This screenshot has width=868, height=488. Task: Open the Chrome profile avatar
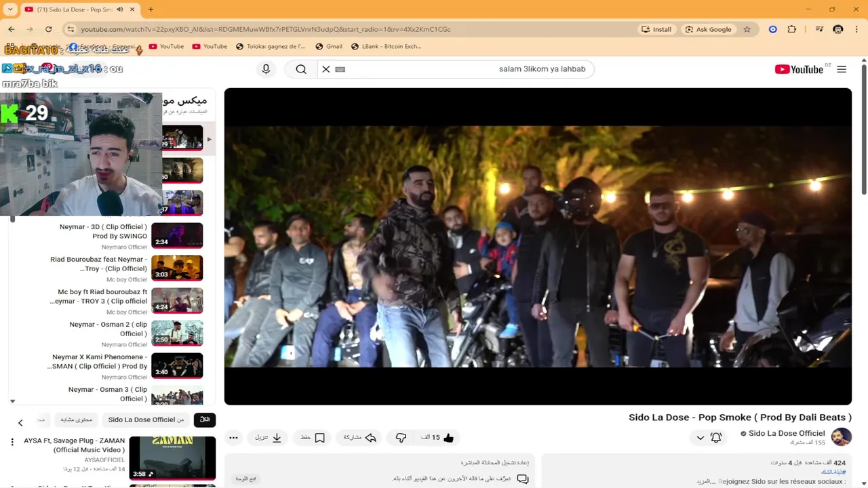(x=837, y=29)
